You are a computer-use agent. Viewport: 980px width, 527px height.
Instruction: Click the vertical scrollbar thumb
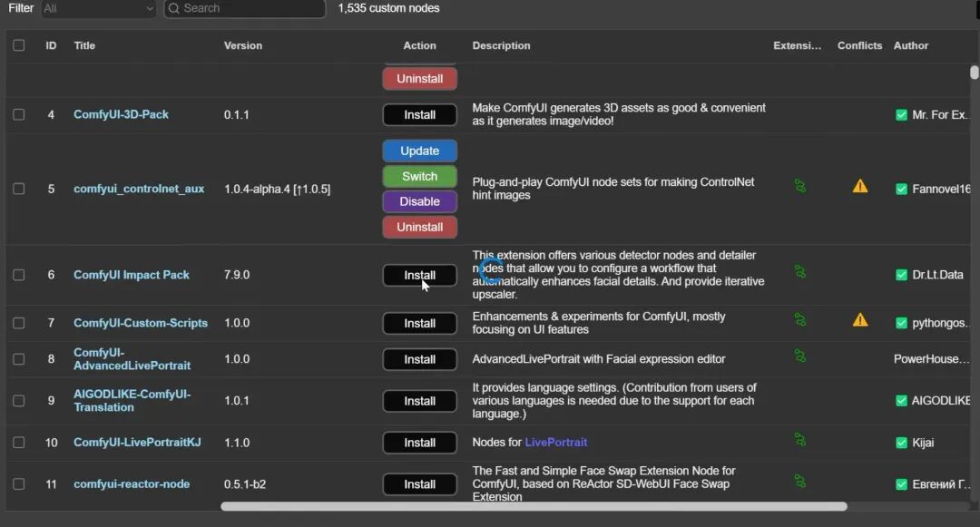click(975, 73)
